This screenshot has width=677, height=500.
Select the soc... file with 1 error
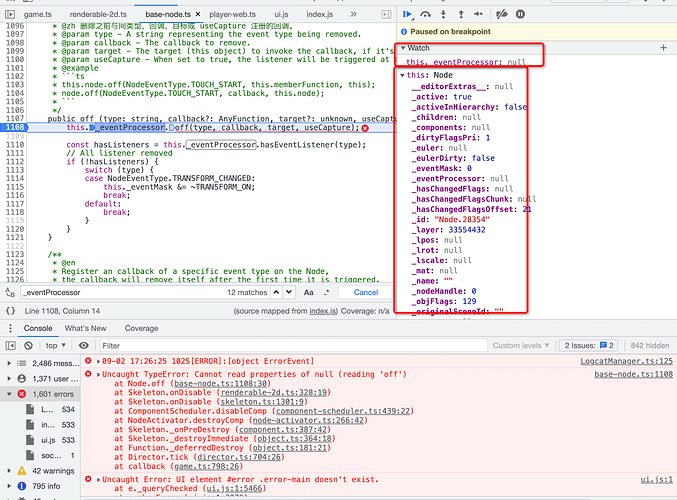(50, 456)
